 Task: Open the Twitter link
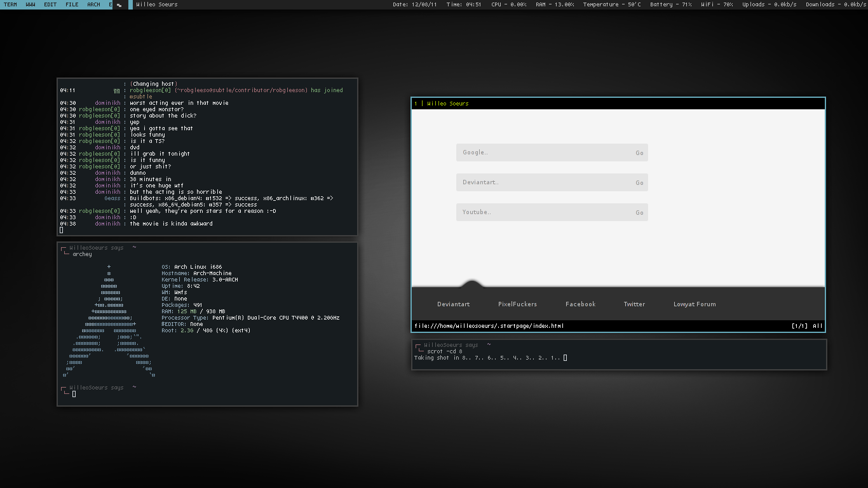(x=634, y=304)
